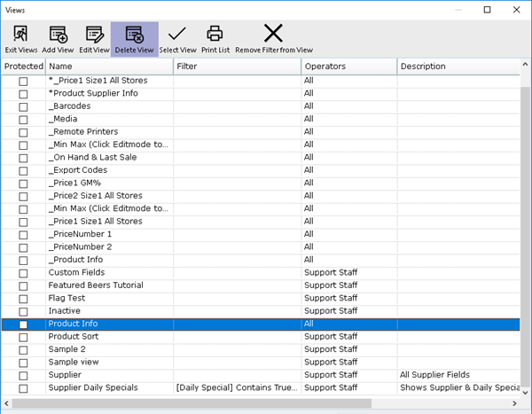Sort by the Filter column header

(x=237, y=66)
